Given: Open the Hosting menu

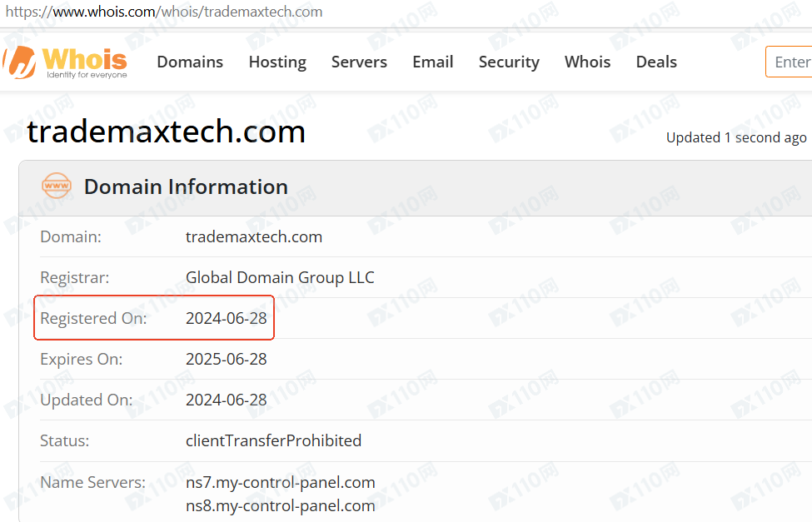Looking at the screenshot, I should click(x=277, y=62).
